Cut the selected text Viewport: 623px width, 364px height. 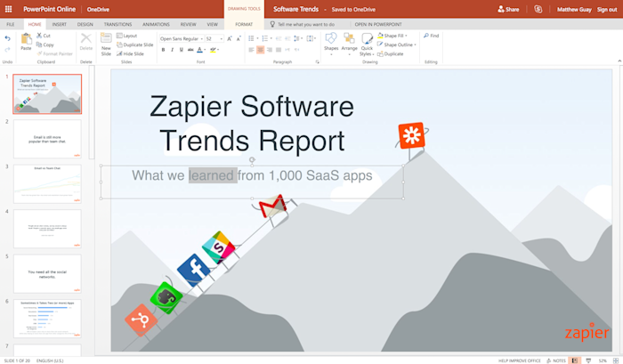pyautogui.click(x=44, y=36)
